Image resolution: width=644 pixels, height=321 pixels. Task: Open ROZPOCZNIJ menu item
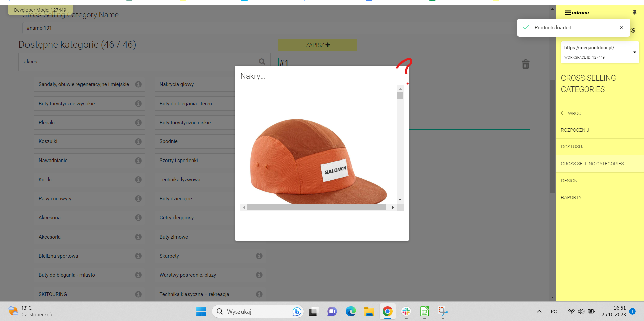(x=600, y=130)
